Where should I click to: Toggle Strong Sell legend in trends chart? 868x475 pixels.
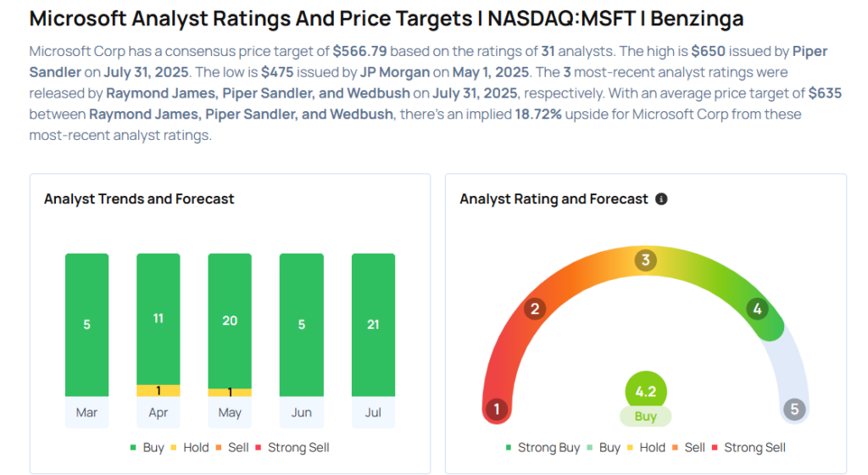coord(292,447)
